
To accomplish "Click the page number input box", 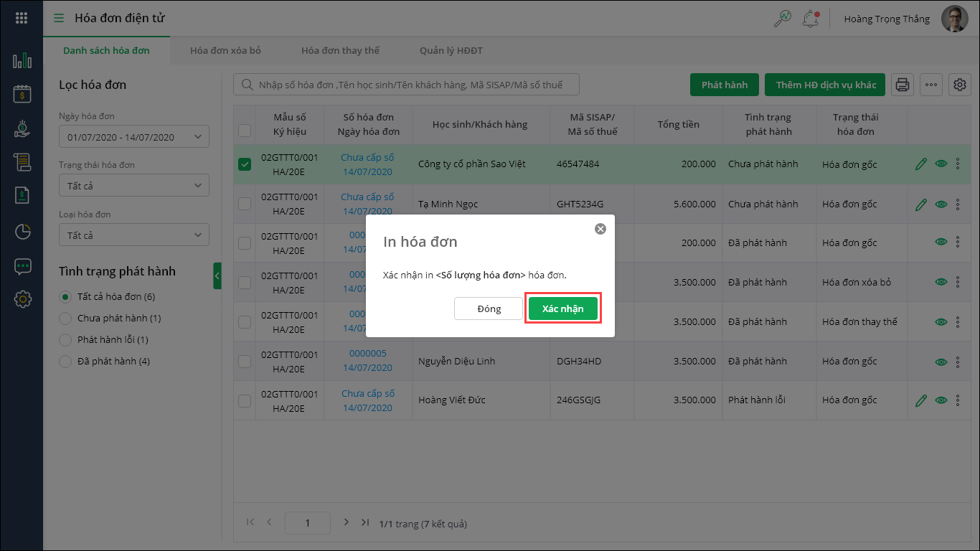I will 308,523.
